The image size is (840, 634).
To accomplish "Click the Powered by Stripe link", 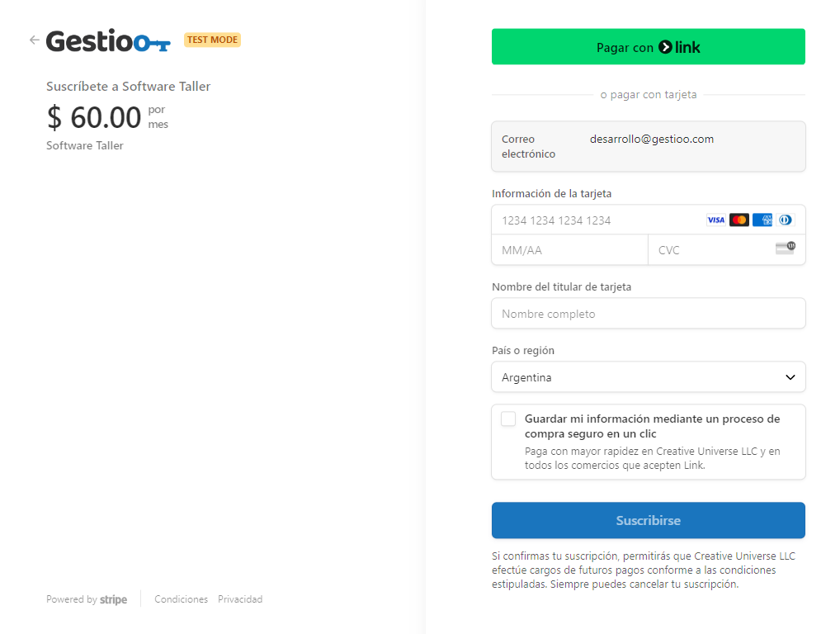I will (87, 599).
